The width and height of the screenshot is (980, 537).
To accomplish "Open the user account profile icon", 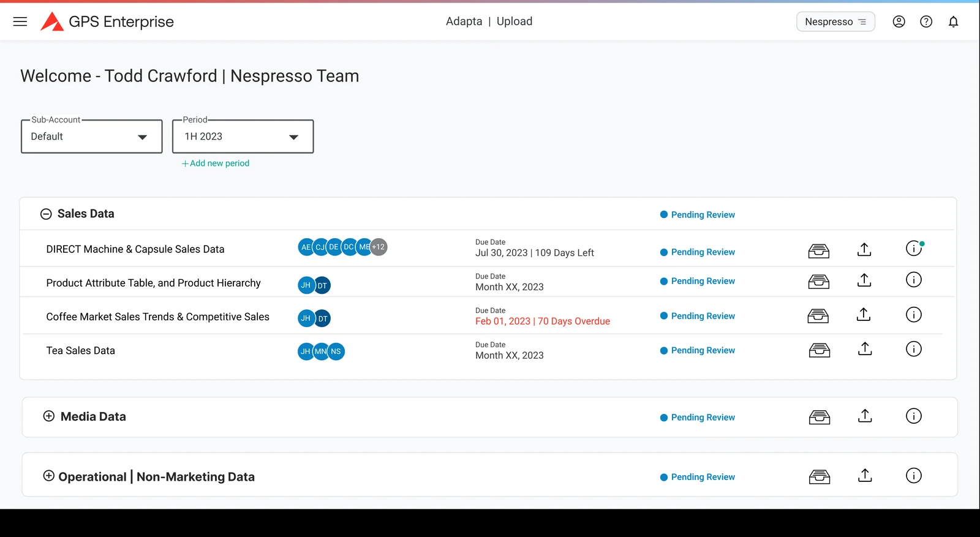I will (x=899, y=21).
